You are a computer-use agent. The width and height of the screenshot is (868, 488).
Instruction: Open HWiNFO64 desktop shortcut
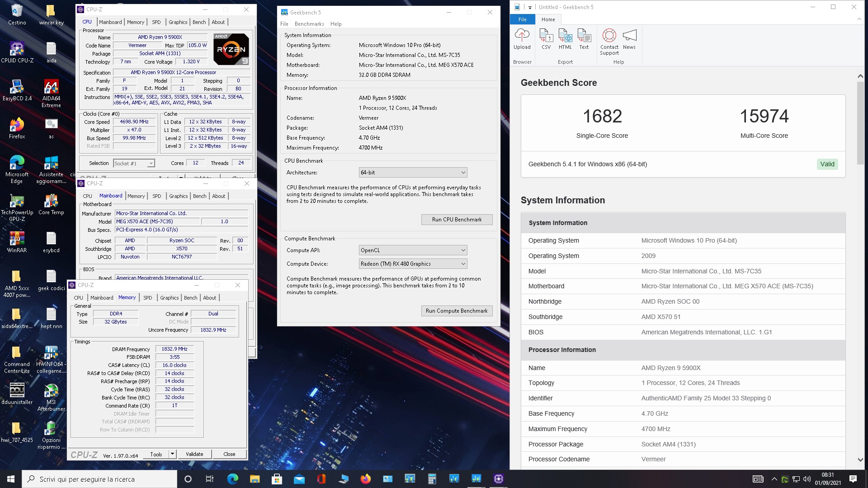(51, 360)
